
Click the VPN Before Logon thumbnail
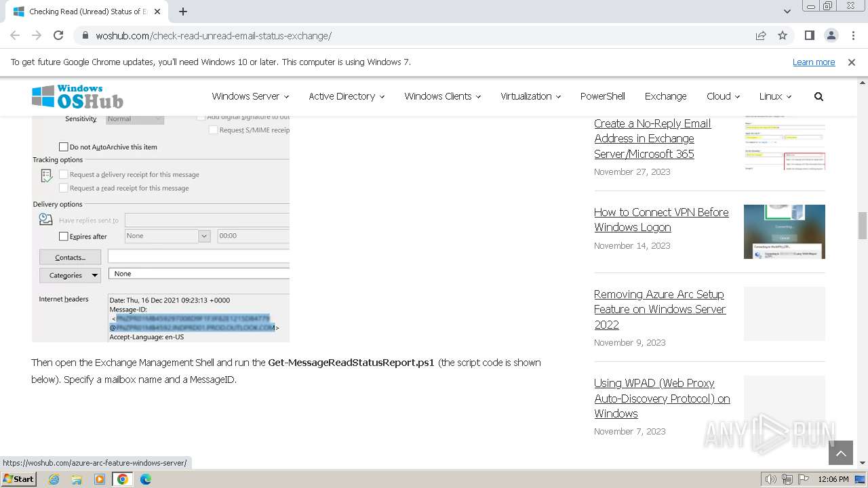click(x=785, y=232)
